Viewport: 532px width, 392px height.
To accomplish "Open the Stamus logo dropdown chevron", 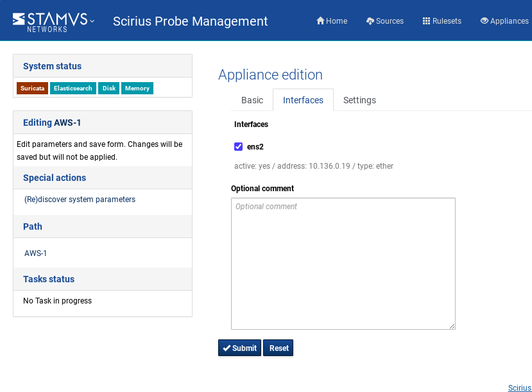I will pos(92,21).
